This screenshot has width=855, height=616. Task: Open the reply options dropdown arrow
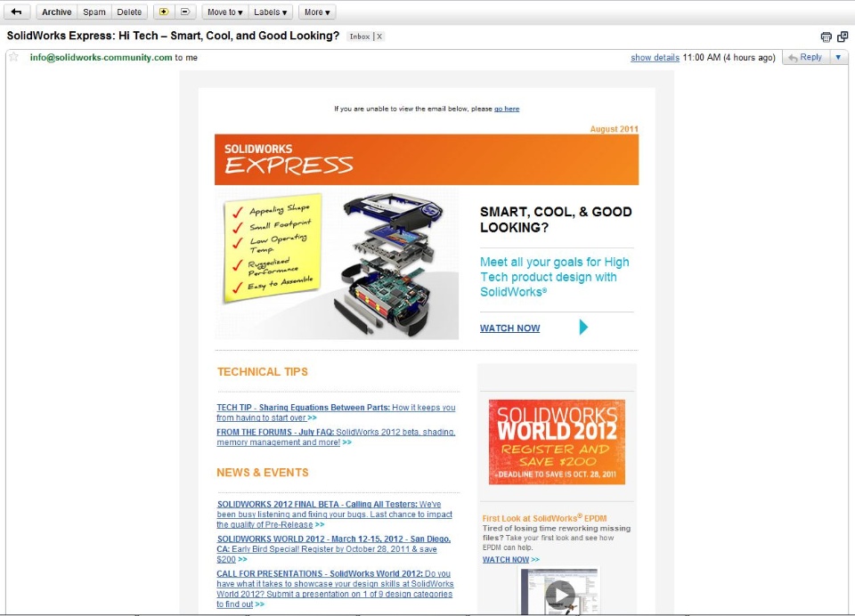(838, 57)
